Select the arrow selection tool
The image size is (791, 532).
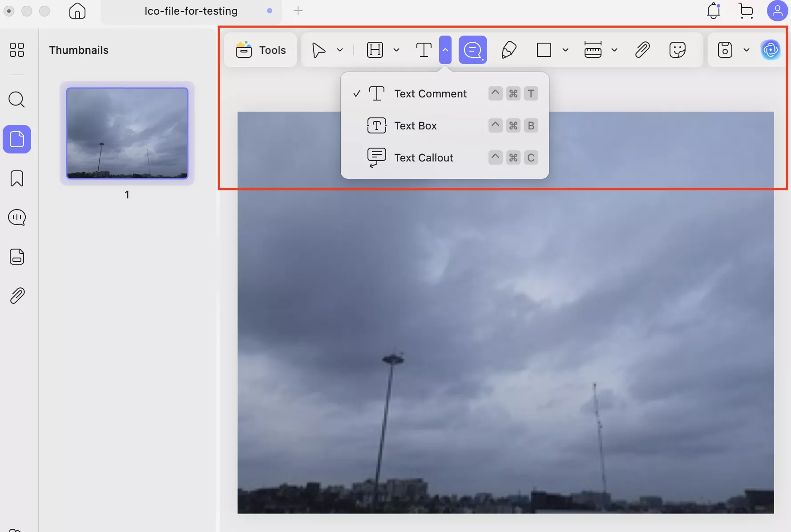click(319, 50)
